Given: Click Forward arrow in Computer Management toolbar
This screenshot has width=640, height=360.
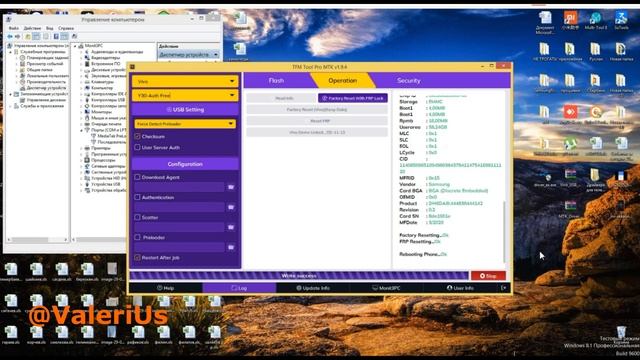Looking at the screenshot, I should pos(18,37).
